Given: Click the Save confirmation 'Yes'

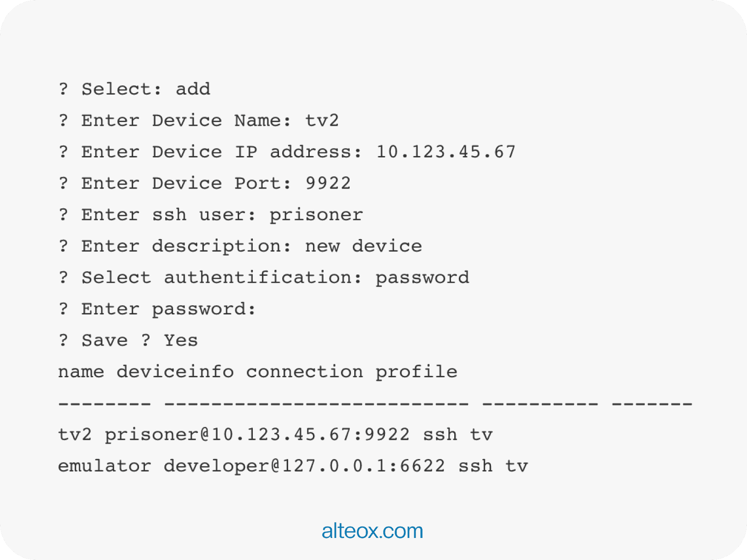Looking at the screenshot, I should 181,341.
